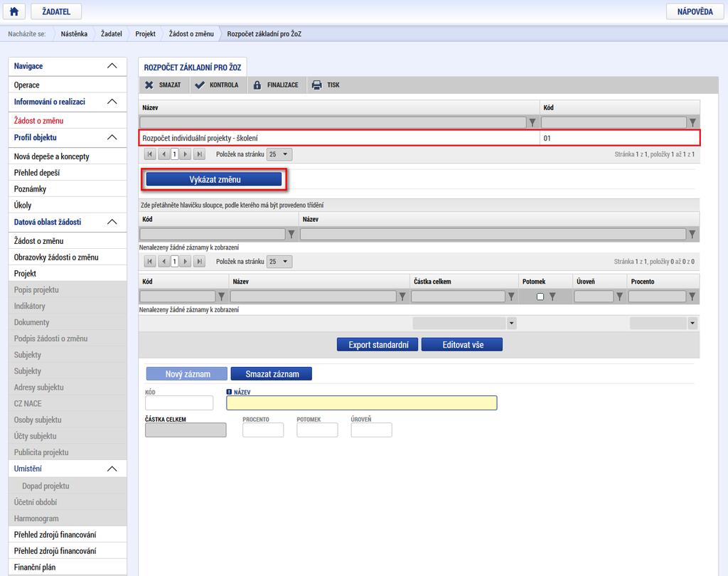Run KONTROLA check from toolbar
The image size is (728, 576).
(x=217, y=85)
